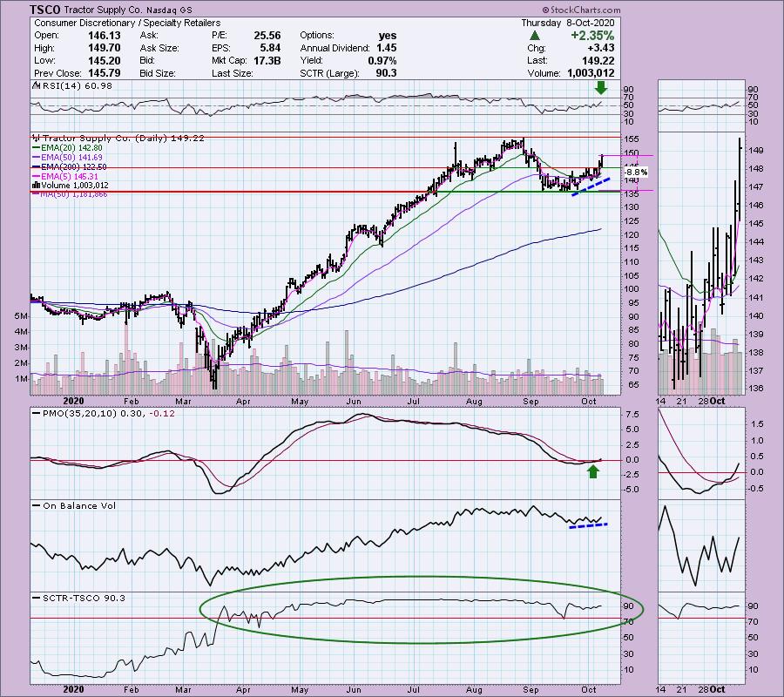The image size is (784, 697).
Task: Click the green up-triangle price change icon
Action: coord(535,36)
